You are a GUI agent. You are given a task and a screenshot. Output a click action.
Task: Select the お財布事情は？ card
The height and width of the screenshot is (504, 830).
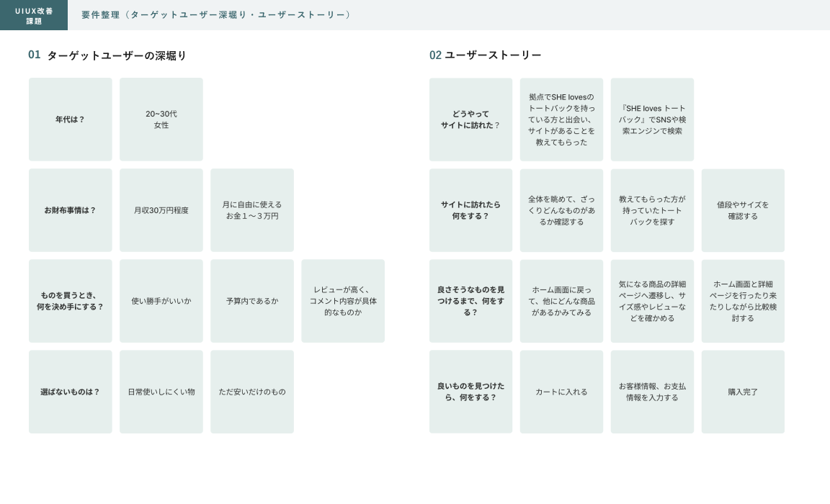[71, 210]
